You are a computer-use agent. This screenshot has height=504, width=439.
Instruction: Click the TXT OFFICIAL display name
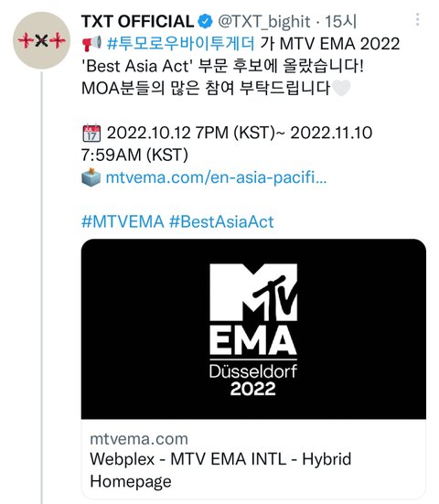pyautogui.click(x=138, y=22)
